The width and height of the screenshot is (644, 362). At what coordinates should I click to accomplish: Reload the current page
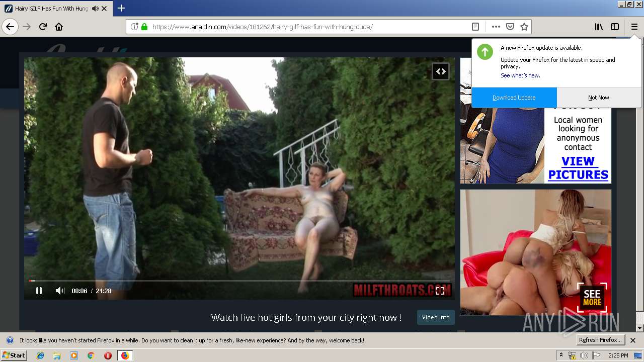(x=43, y=27)
